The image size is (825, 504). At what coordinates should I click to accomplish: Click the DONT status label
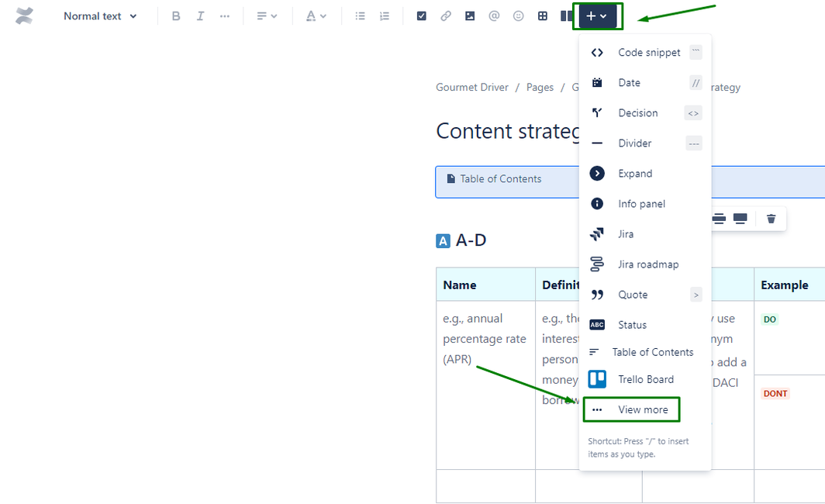(775, 394)
